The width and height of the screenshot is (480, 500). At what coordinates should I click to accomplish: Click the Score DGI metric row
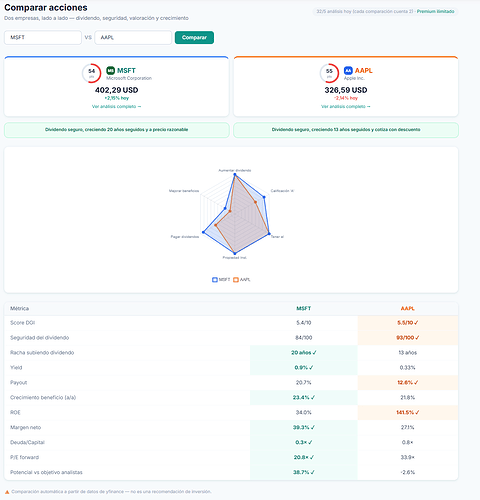click(231, 323)
